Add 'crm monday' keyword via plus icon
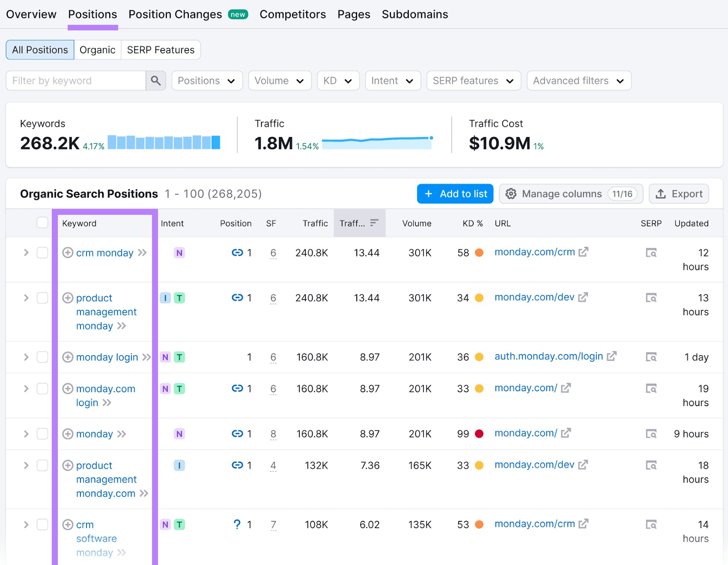 click(68, 252)
